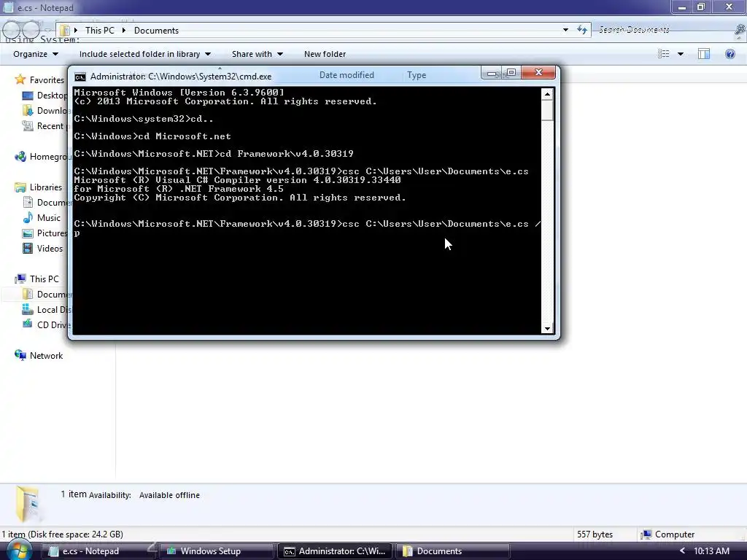This screenshot has width=747, height=560.
Task: Open Explorer help icon
Action: click(729, 54)
